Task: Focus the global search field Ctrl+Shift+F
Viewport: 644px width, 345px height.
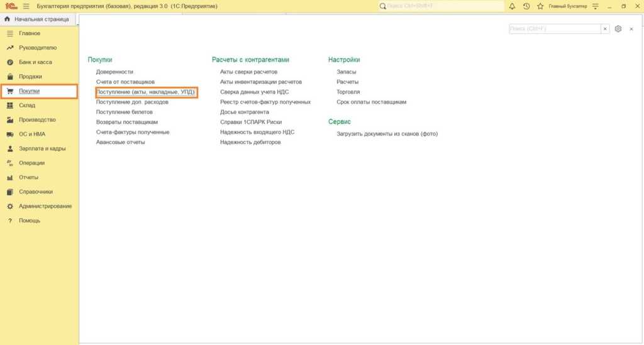Action: pos(441,6)
